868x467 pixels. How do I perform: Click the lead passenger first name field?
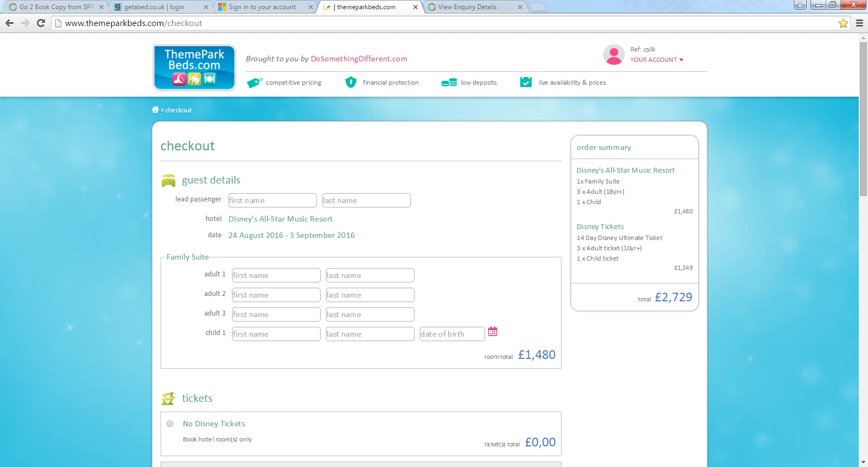click(x=272, y=200)
